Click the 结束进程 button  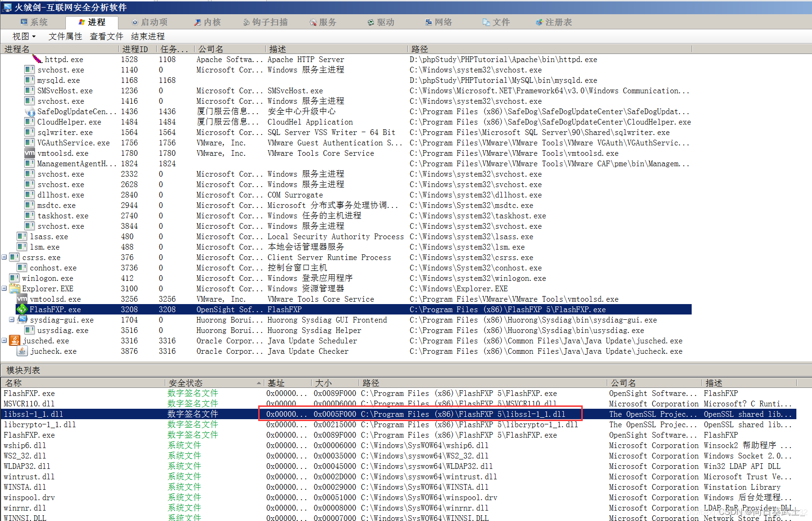tap(148, 36)
